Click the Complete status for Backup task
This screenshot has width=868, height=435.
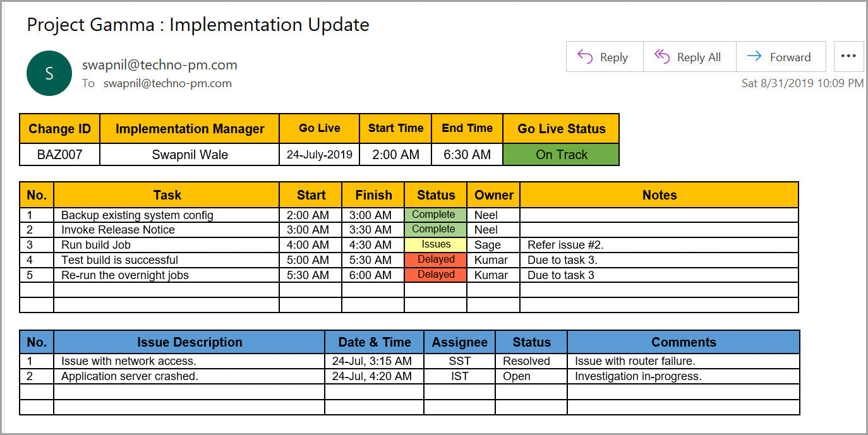(x=435, y=214)
